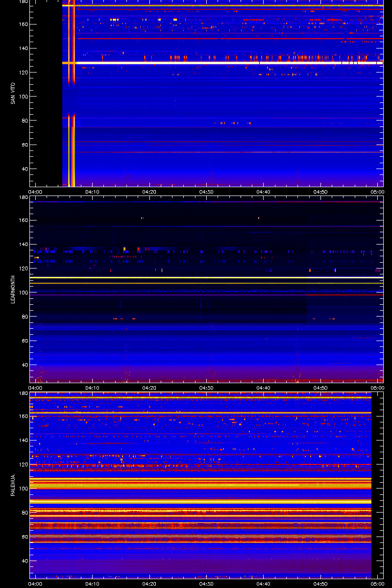Choose the 04:50 time label on Palehua plot

click(320, 584)
